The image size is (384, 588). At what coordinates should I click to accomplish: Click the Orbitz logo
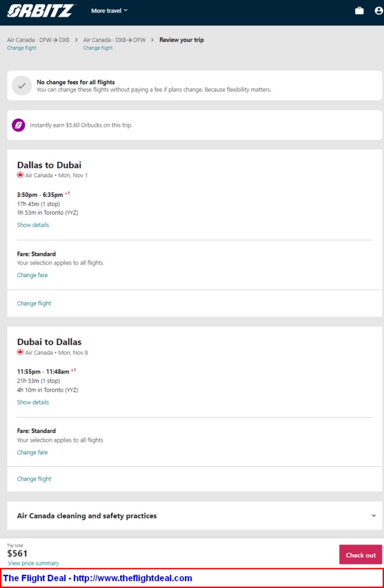coord(41,10)
